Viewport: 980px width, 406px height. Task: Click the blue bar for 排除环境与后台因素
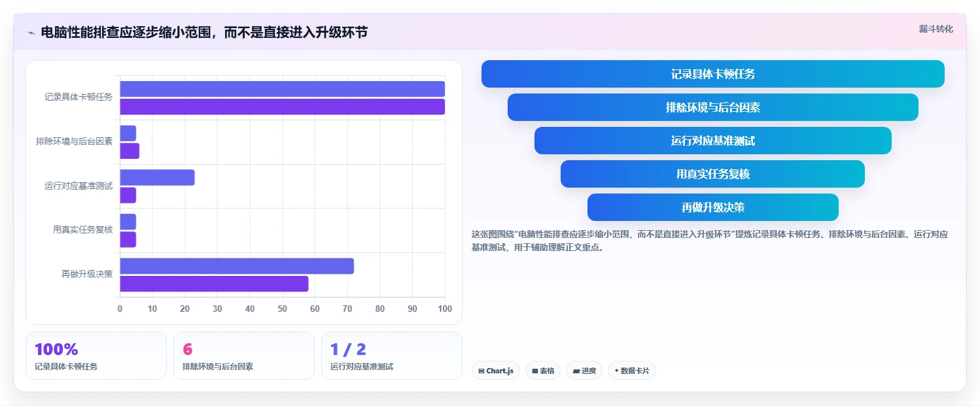point(128,133)
